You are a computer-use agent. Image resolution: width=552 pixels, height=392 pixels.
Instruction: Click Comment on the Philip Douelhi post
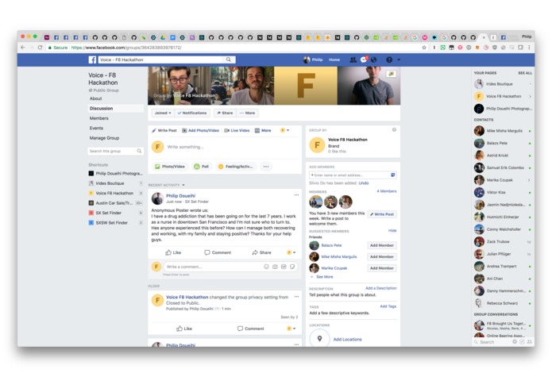[218, 252]
